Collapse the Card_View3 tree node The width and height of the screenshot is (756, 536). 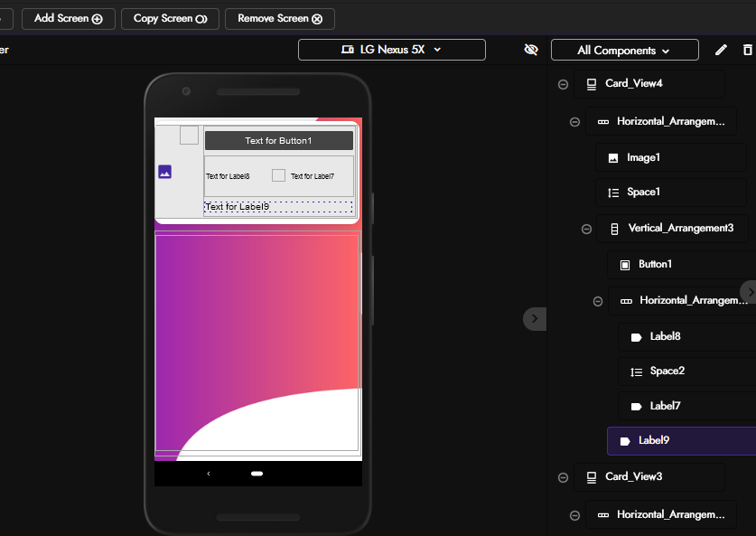(x=563, y=477)
